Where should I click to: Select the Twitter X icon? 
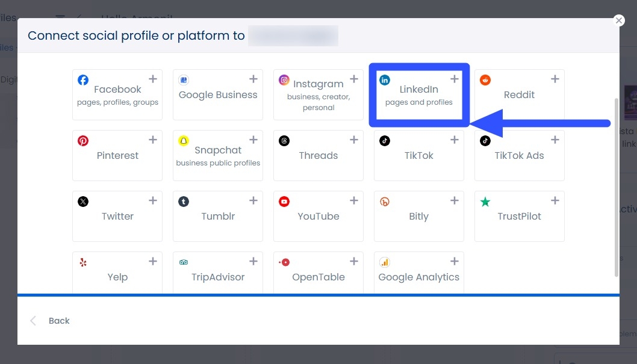click(x=82, y=201)
